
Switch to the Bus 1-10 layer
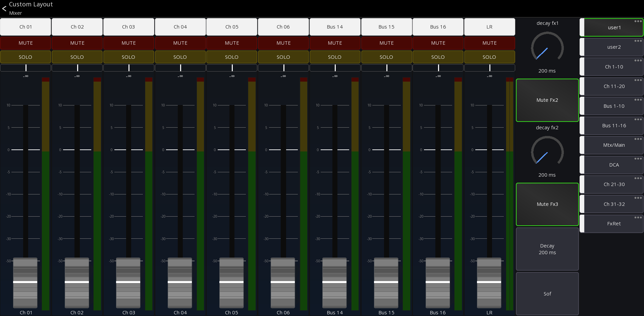coord(611,106)
